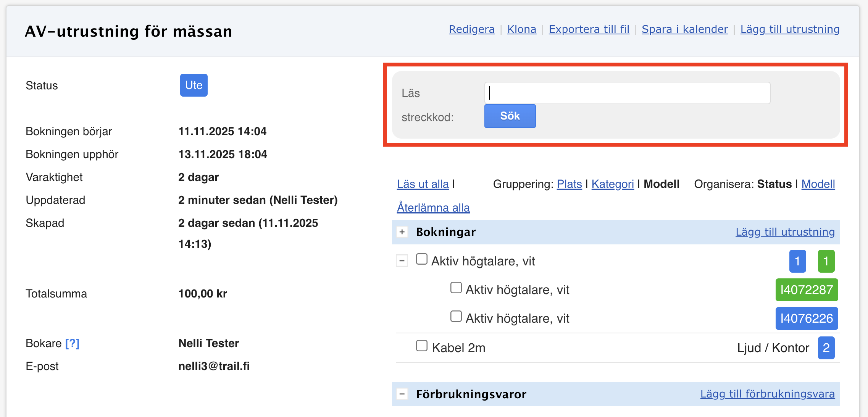
Task: Tick the Kabel 2m checkbox
Action: 421,346
